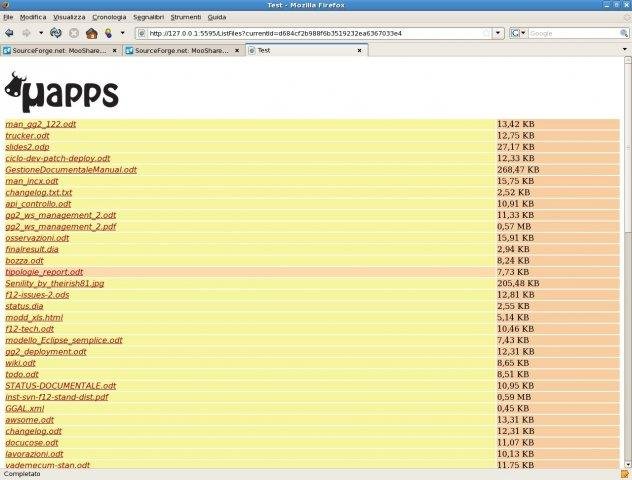This screenshot has height=480, width=632.
Task: Click the scrollbar down arrow
Action: pos(628,464)
